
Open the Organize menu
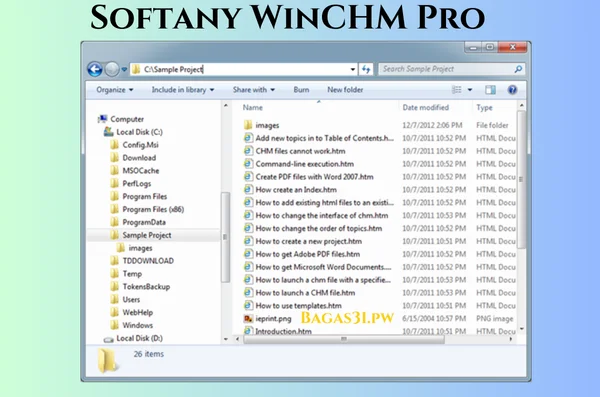tap(115, 90)
